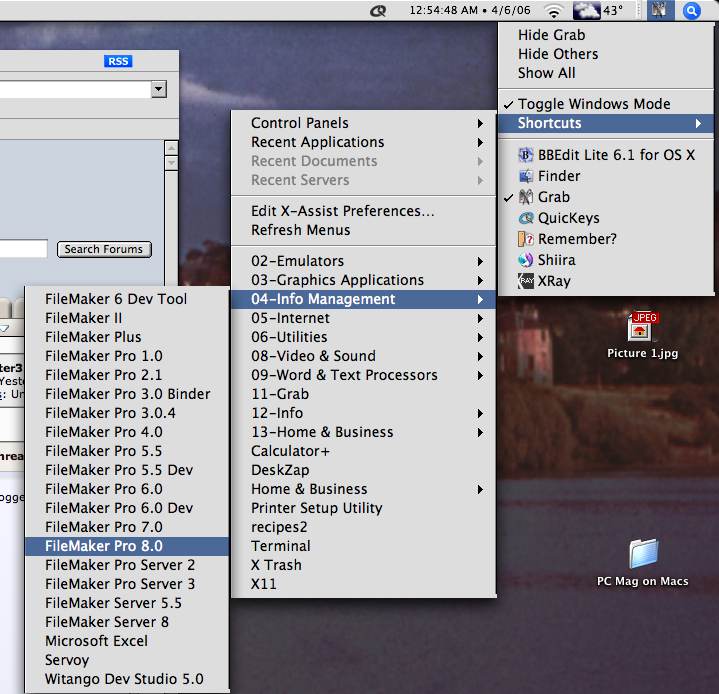
Task: Launch FileMaker Server 8
Action: [127, 622]
